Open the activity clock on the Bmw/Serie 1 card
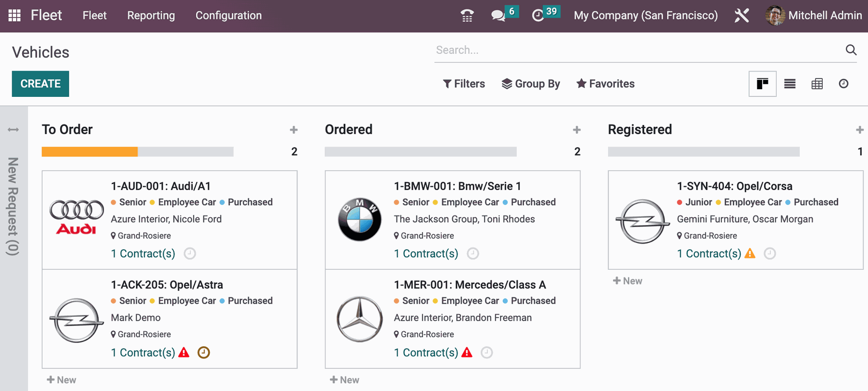The image size is (868, 391). [473, 253]
